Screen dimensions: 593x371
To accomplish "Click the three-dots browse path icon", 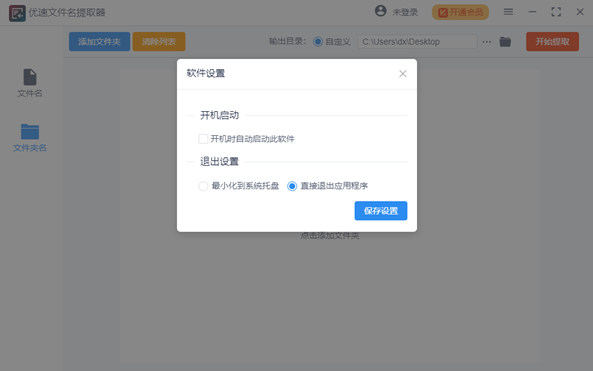I will [x=487, y=42].
